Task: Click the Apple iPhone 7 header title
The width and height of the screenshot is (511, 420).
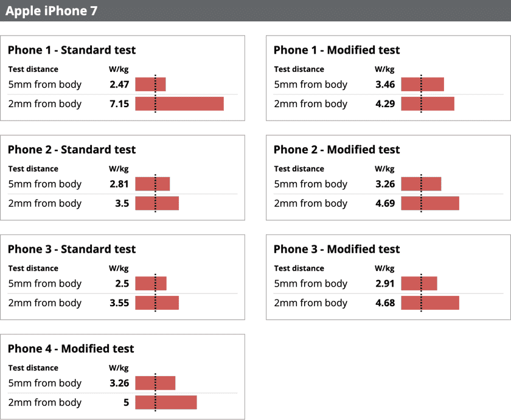Action: pos(51,11)
